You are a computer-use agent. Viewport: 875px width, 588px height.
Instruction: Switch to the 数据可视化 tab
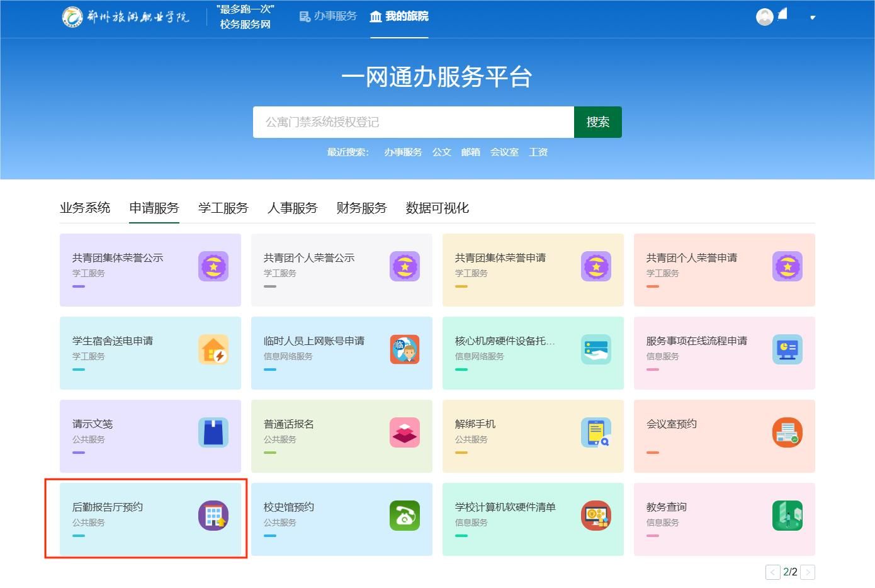point(437,208)
